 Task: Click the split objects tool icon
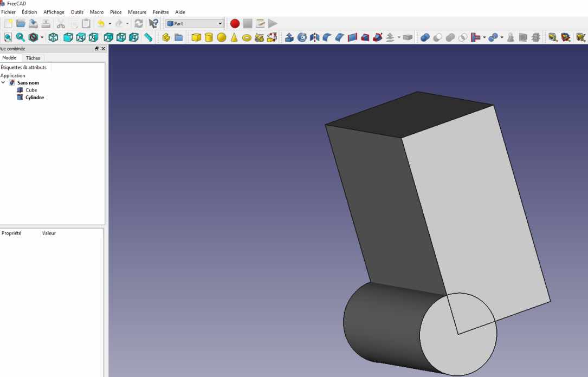(493, 37)
